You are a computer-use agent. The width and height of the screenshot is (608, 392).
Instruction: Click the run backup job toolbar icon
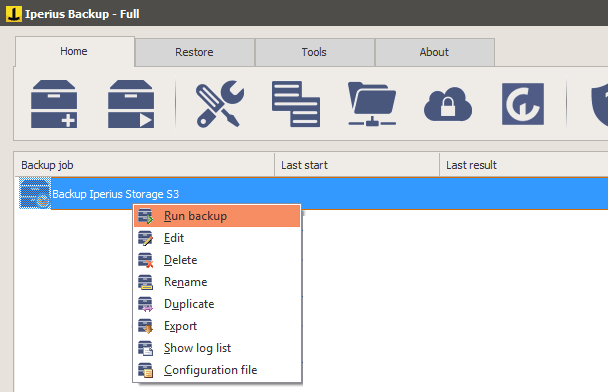[131, 104]
